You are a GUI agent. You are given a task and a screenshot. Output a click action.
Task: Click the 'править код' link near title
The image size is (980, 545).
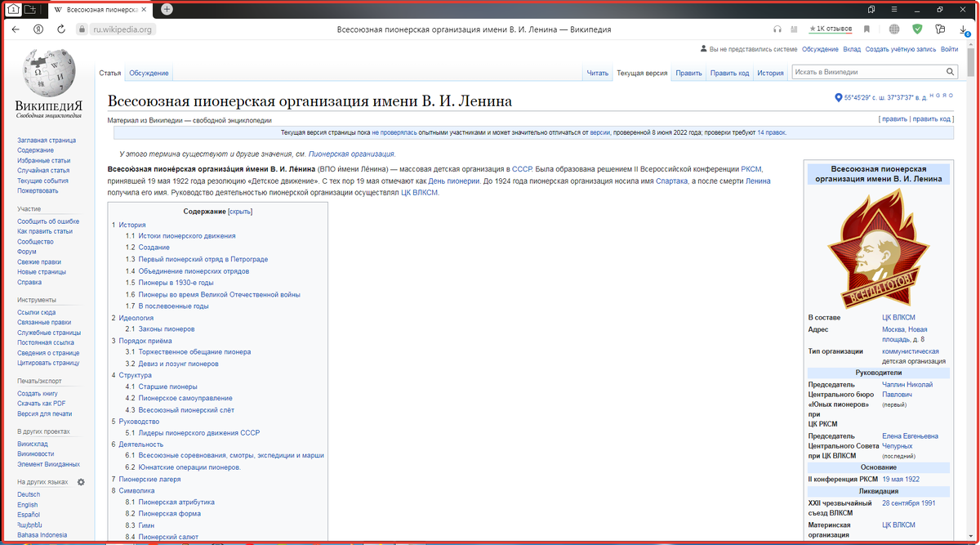tap(932, 119)
